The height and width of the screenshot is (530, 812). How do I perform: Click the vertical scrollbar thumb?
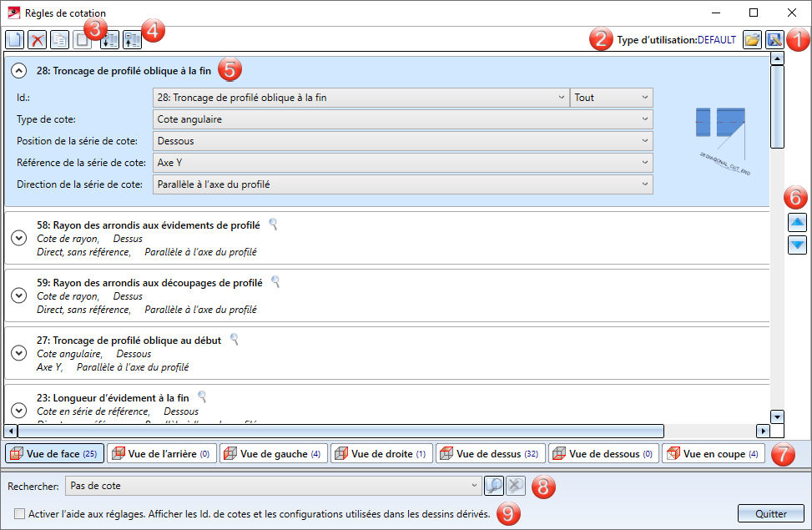coord(777,106)
